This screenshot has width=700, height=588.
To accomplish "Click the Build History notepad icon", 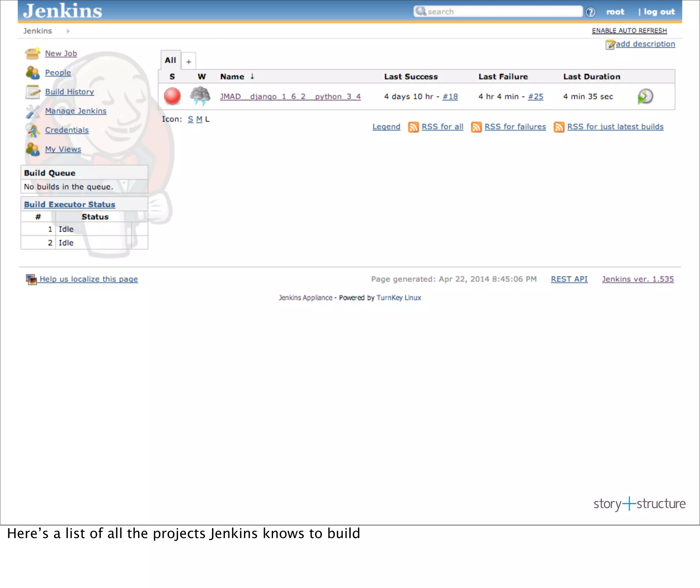I will pos(32,92).
